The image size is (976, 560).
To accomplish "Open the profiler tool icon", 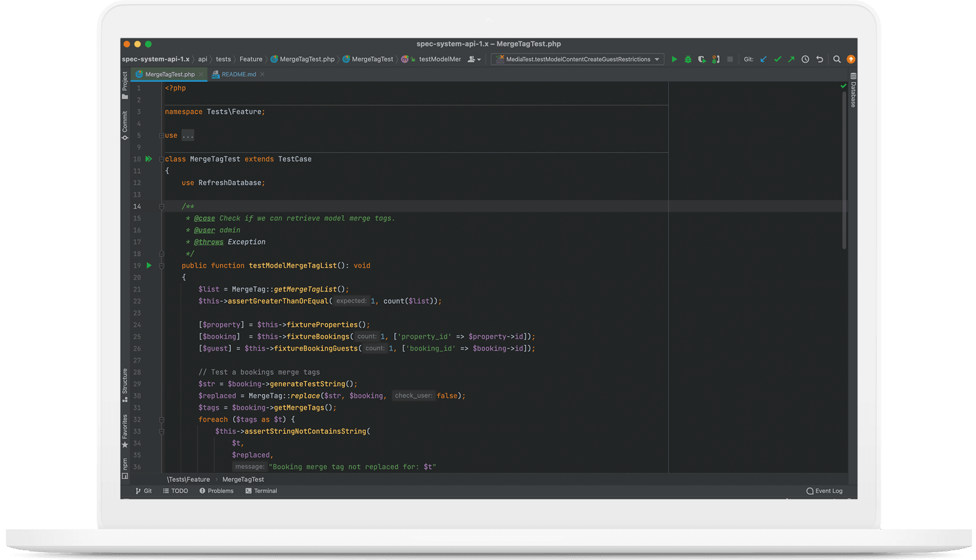I will pos(716,59).
